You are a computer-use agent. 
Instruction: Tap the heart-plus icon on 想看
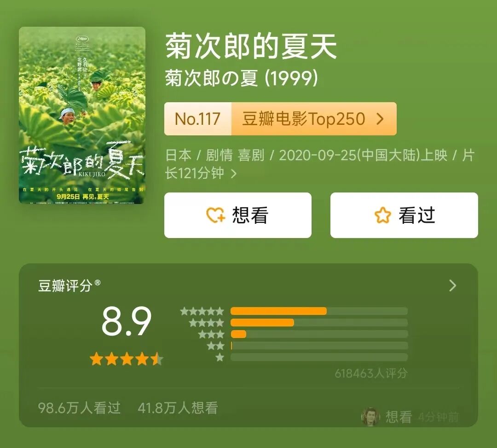(215, 215)
